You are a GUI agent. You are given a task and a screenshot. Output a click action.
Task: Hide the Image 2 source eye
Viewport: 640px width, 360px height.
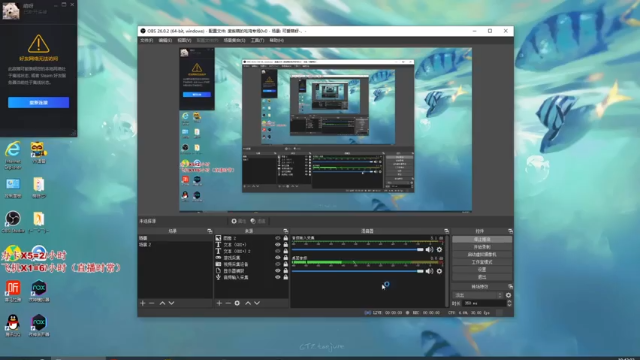(278, 238)
